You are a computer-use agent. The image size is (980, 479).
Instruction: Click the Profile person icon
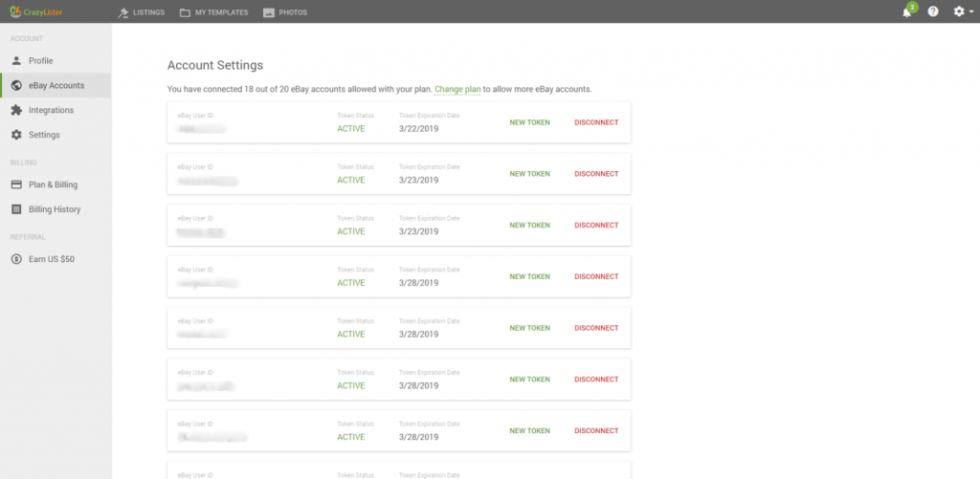[x=17, y=60]
